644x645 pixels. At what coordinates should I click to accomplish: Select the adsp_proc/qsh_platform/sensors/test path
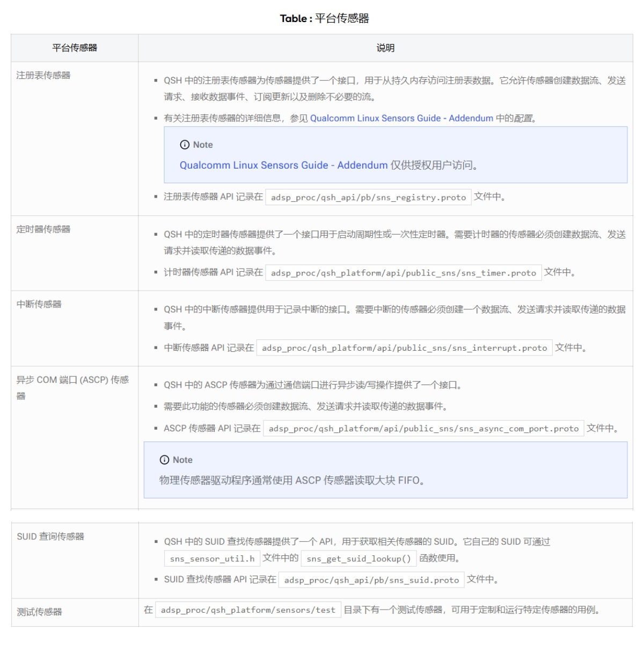point(248,610)
